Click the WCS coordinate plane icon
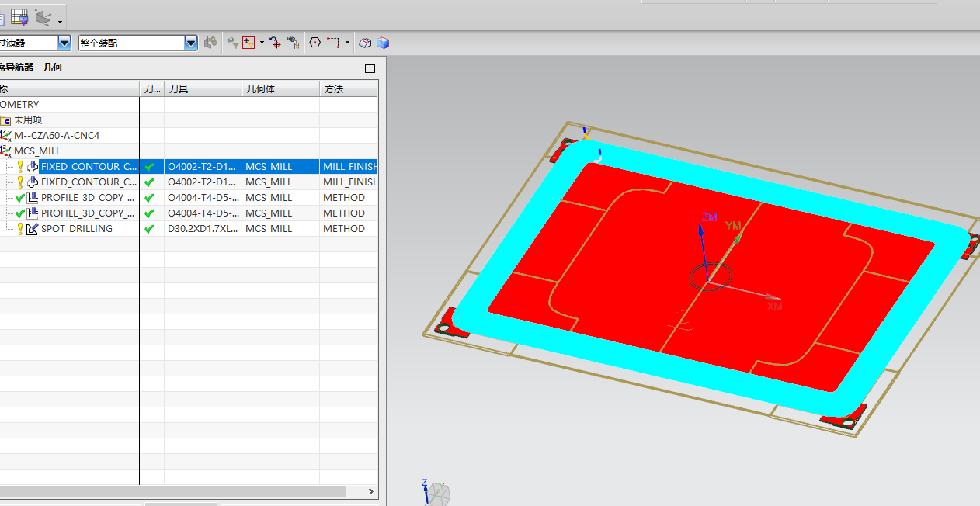980x506 pixels. click(x=43, y=16)
